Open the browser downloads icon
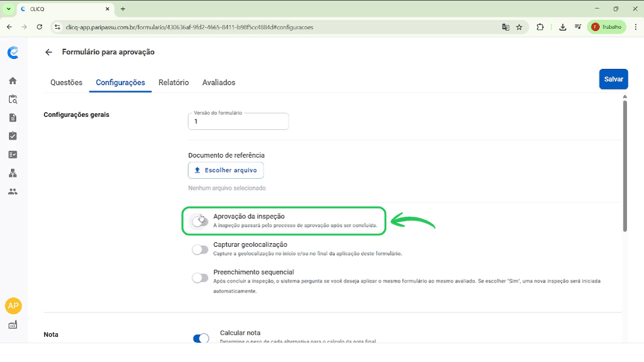Screen dimensions: 644x362 (563, 27)
